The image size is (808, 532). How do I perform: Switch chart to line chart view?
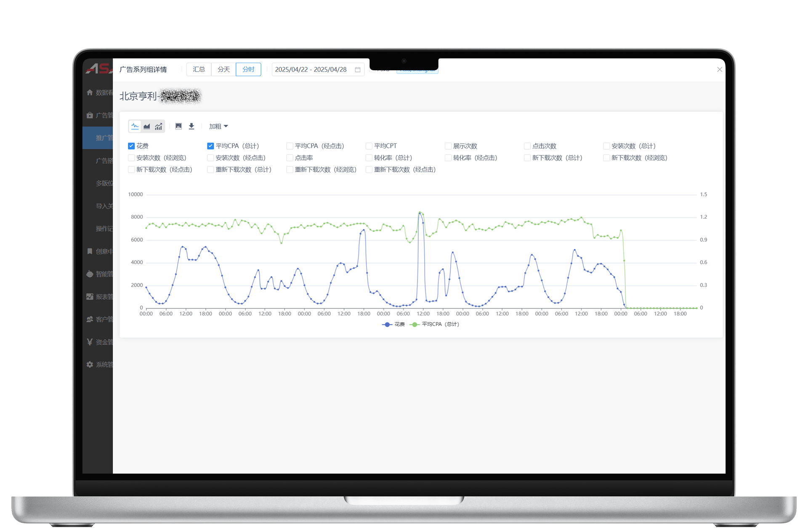coord(135,126)
